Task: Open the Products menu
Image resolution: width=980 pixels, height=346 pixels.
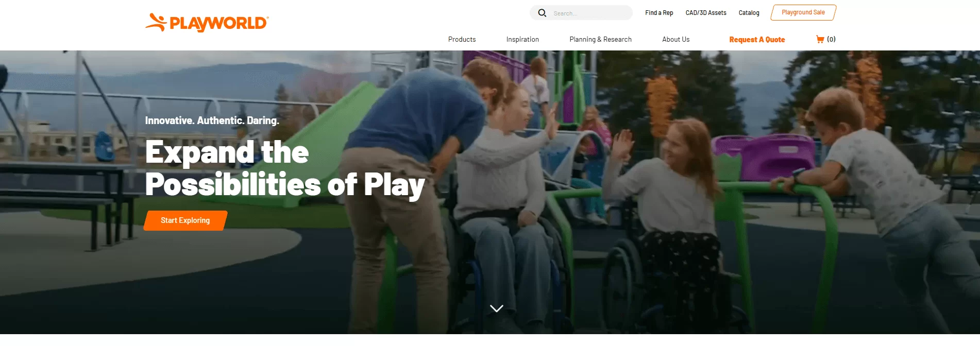Action: click(462, 39)
